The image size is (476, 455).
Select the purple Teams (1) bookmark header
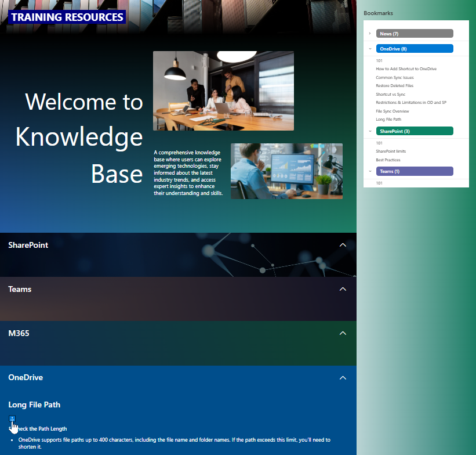(x=415, y=171)
